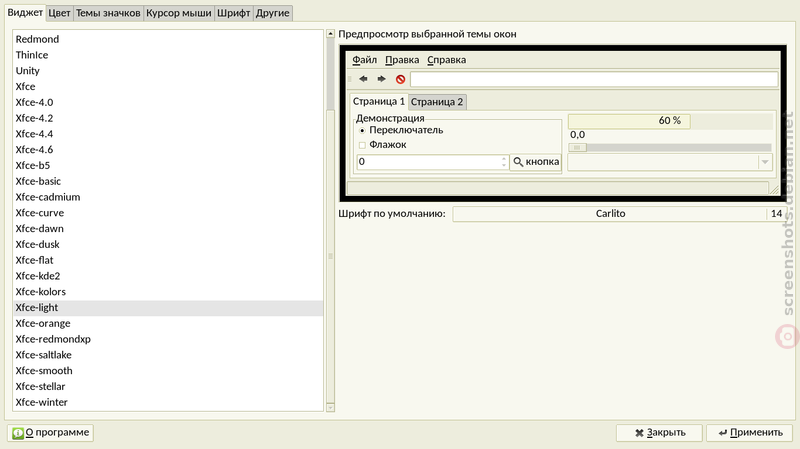Select the Xfce-dusk theme
The height and width of the screenshot is (449, 800).
click(168, 245)
